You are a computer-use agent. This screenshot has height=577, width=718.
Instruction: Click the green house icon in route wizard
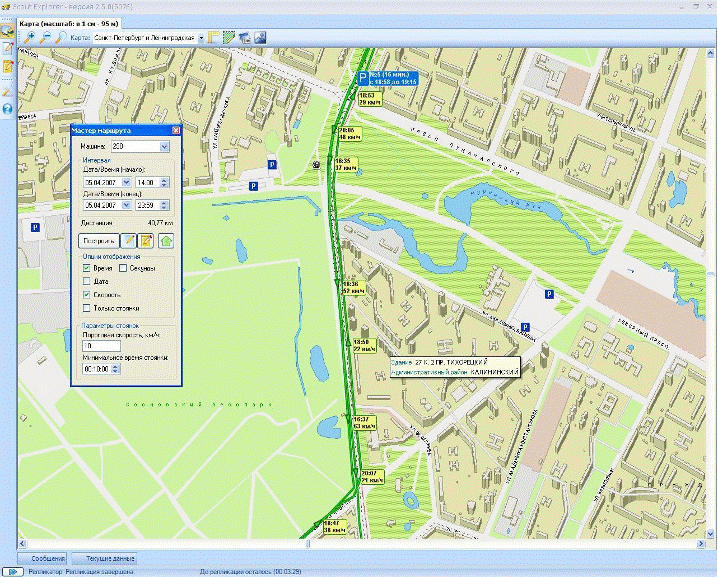click(166, 241)
